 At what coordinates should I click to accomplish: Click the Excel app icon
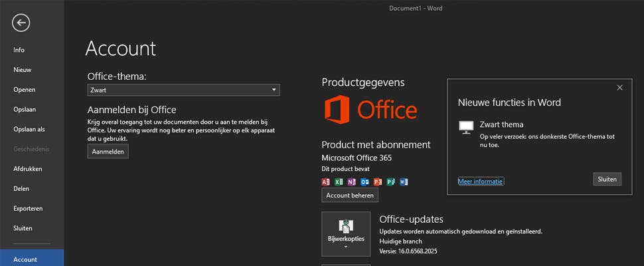coord(339,182)
